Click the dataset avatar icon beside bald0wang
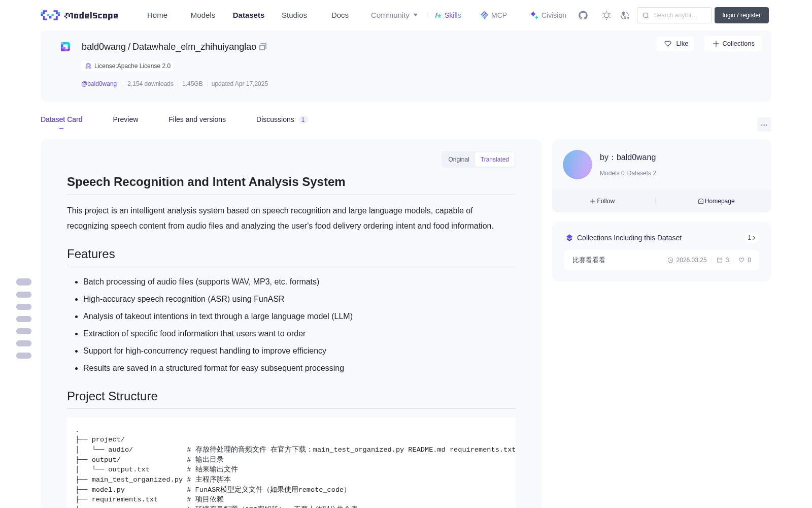812x508 pixels. [x=65, y=47]
